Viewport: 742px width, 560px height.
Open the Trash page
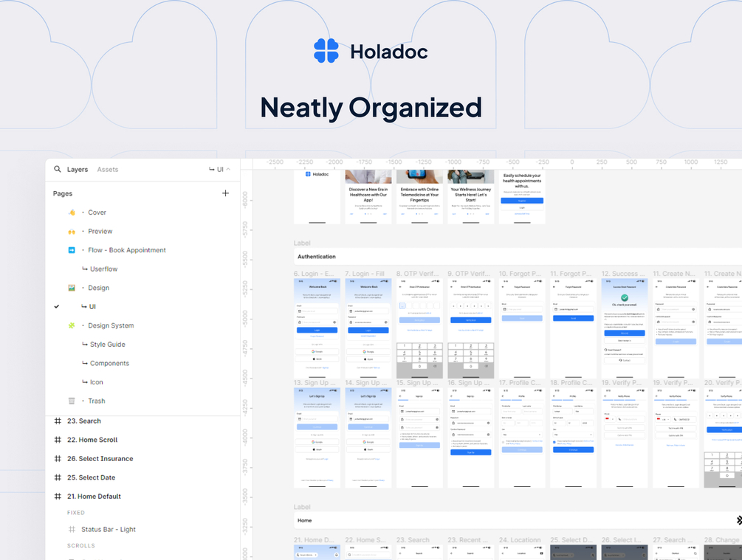tap(97, 401)
